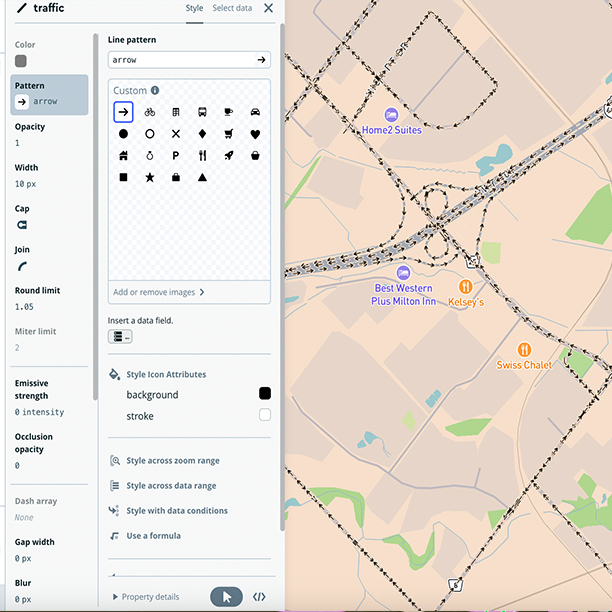Open the code view toggle icon
612x612 pixels.
tap(259, 597)
